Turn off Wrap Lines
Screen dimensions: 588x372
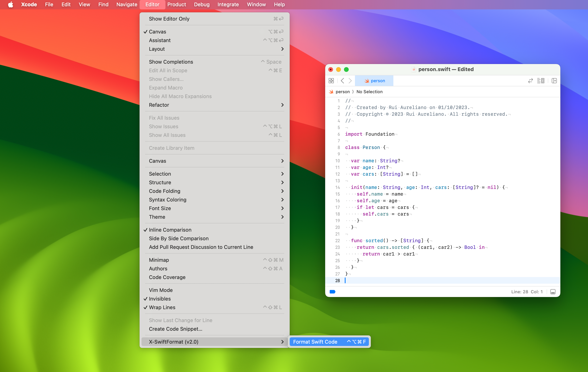click(x=162, y=307)
